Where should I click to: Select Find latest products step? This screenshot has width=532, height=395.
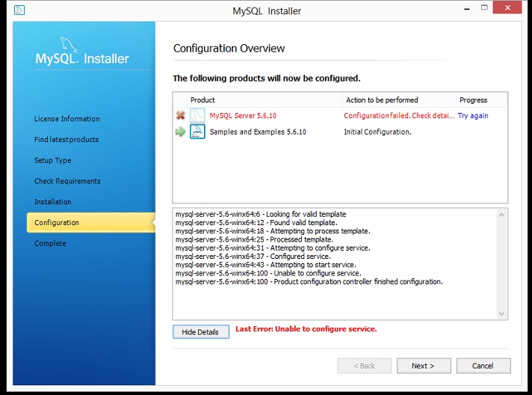(66, 140)
